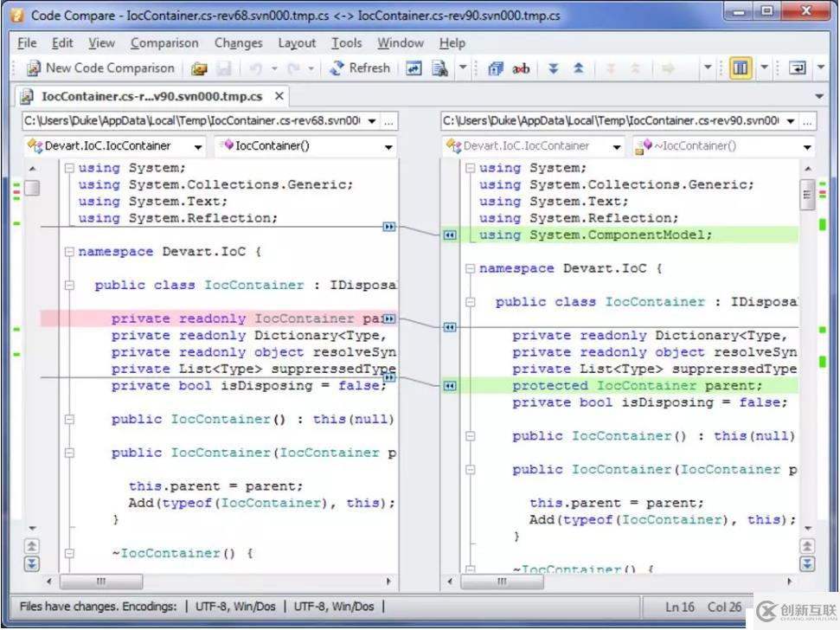
Task: Collapse left pane public class IocContainer block
Action: pyautogui.click(x=69, y=285)
